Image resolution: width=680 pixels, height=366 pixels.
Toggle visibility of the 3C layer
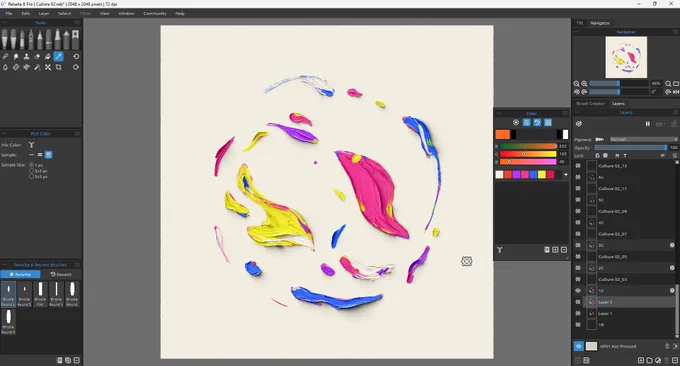point(578,245)
